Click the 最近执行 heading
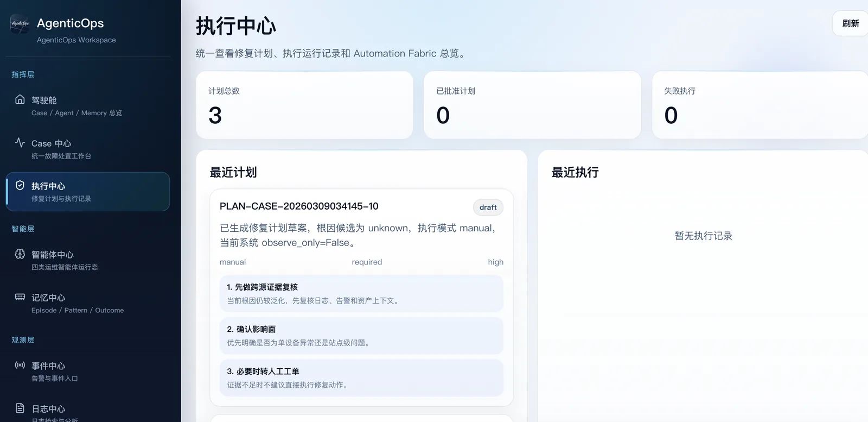The width and height of the screenshot is (868, 422). [x=575, y=172]
